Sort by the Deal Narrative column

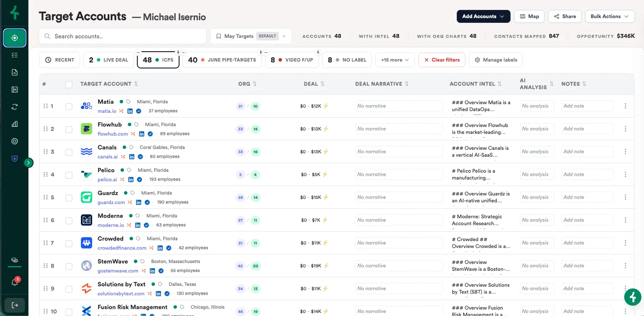point(407,84)
